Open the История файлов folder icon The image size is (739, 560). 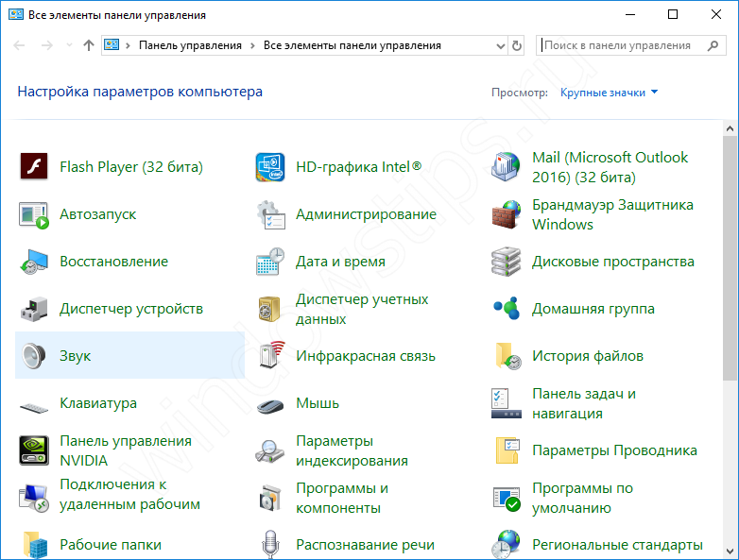tap(507, 356)
